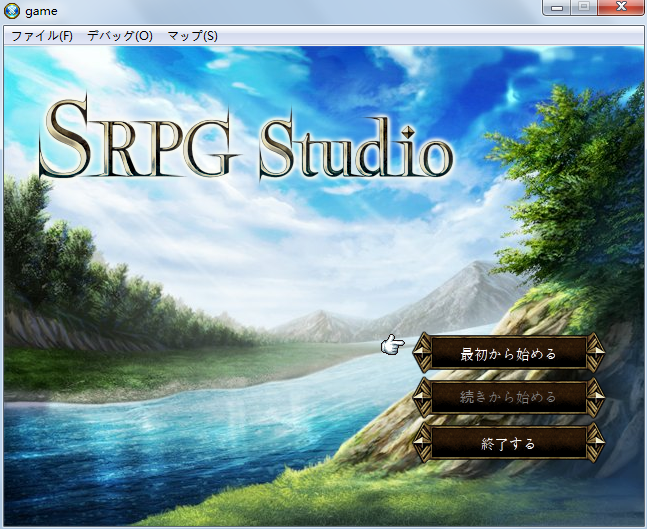Click the white pointing hand cursor icon
The width and height of the screenshot is (647, 529).
392,345
